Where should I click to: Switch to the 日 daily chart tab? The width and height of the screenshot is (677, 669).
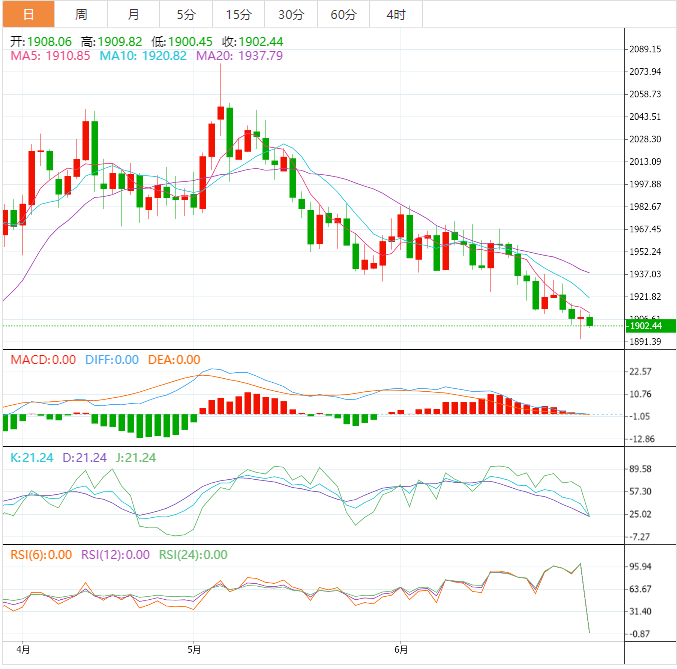tap(28, 14)
